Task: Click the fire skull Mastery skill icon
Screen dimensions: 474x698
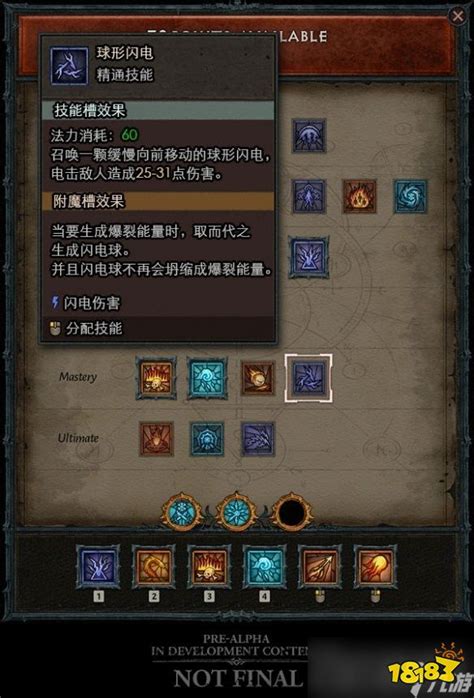Action: click(x=156, y=378)
